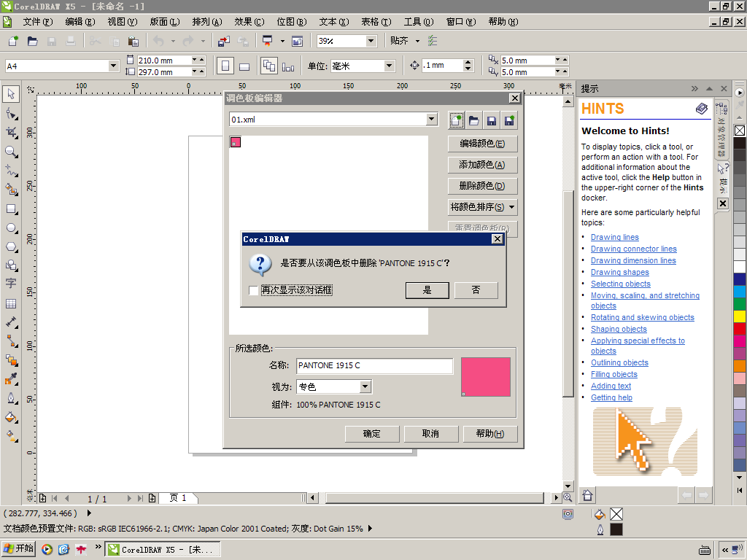Open the 工具(O) menu

click(x=419, y=22)
